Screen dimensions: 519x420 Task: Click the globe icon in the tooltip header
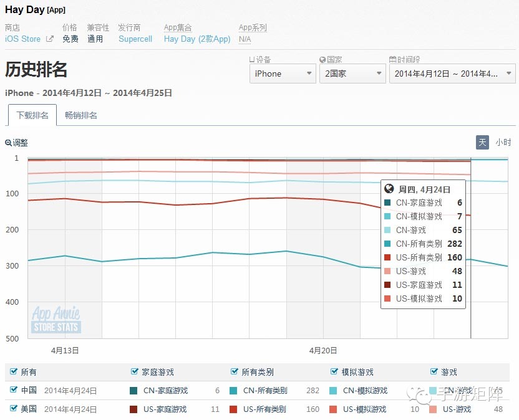(x=389, y=189)
